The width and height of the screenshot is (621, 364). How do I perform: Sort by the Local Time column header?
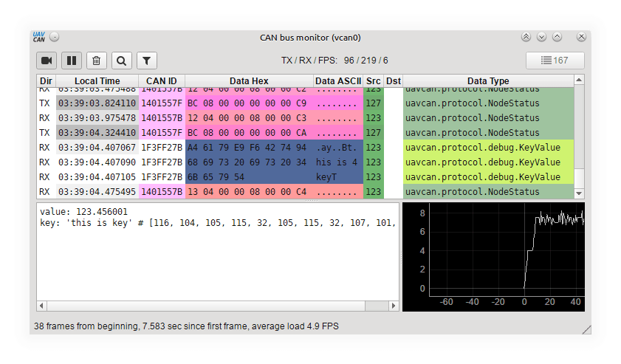(x=97, y=80)
